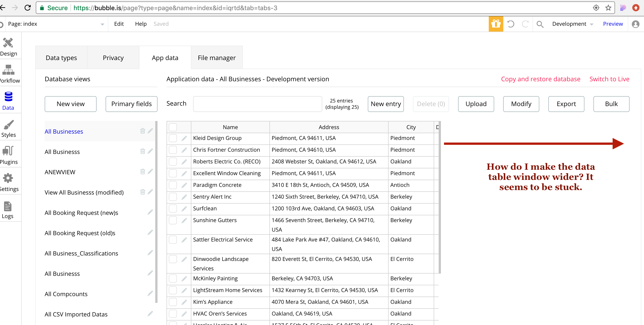Check the select-all checkbox in the table header
This screenshot has height=325, width=644.
point(173,127)
